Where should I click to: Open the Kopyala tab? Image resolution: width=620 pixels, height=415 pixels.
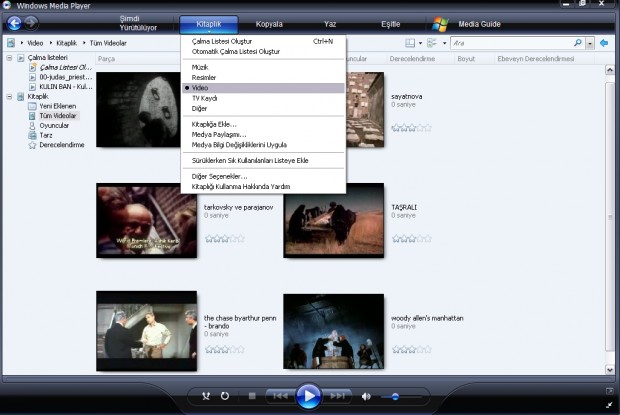click(269, 24)
